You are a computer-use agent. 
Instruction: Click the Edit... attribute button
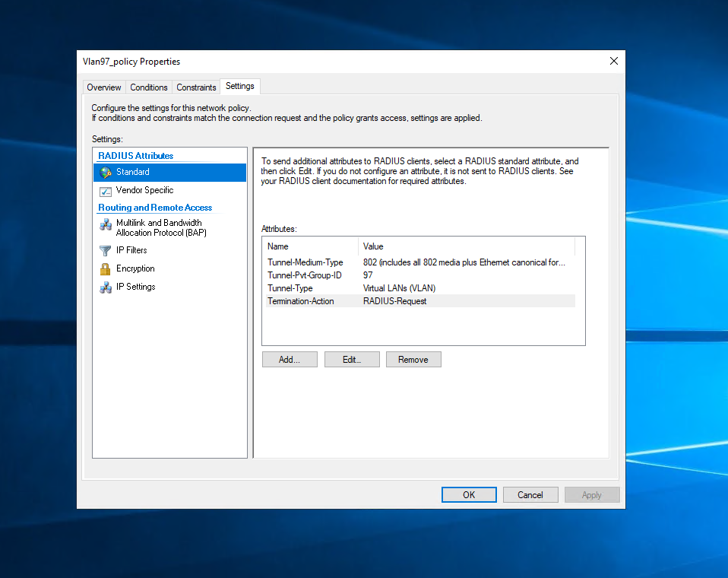(352, 360)
